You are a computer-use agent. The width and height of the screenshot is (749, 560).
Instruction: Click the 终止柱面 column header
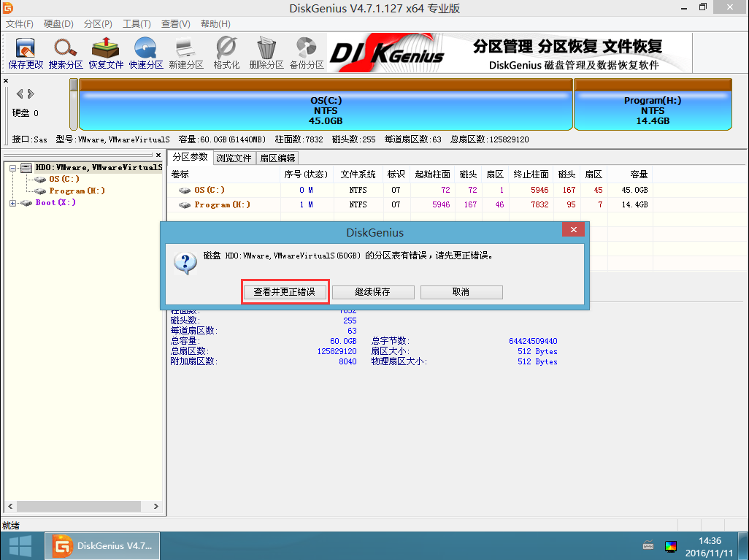click(x=531, y=174)
